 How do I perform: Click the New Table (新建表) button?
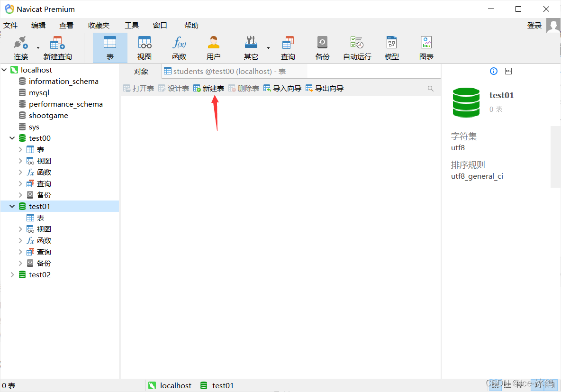pyautogui.click(x=208, y=89)
